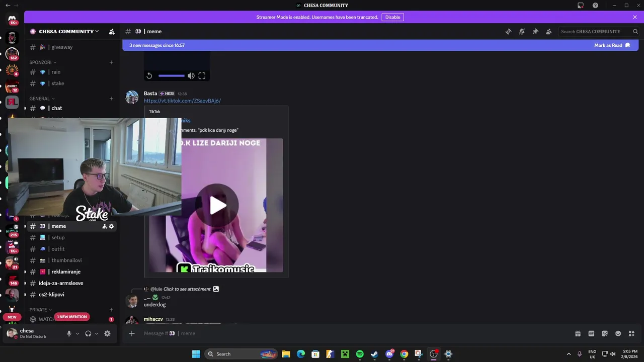
Task: Jump to the 1 NEW MENTION pill
Action: 72,317
